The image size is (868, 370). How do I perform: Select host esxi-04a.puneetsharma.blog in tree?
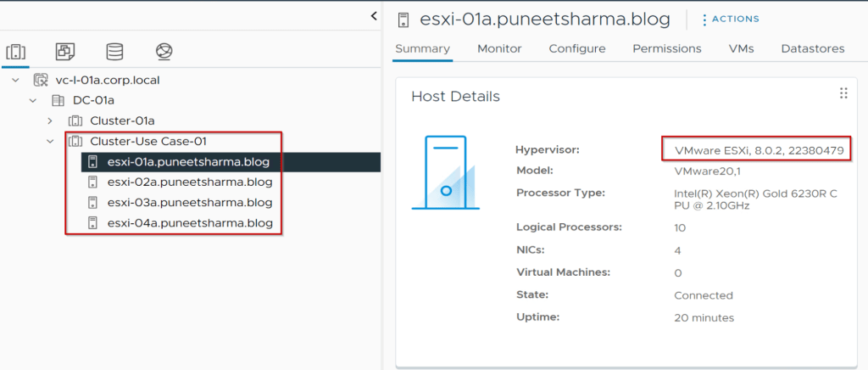(189, 223)
